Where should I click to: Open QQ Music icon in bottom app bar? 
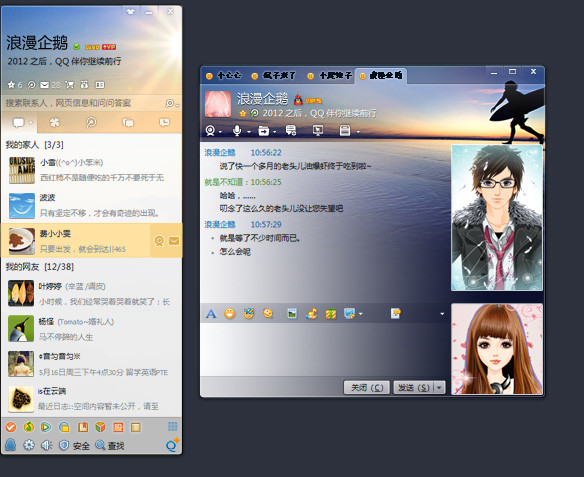[29, 427]
